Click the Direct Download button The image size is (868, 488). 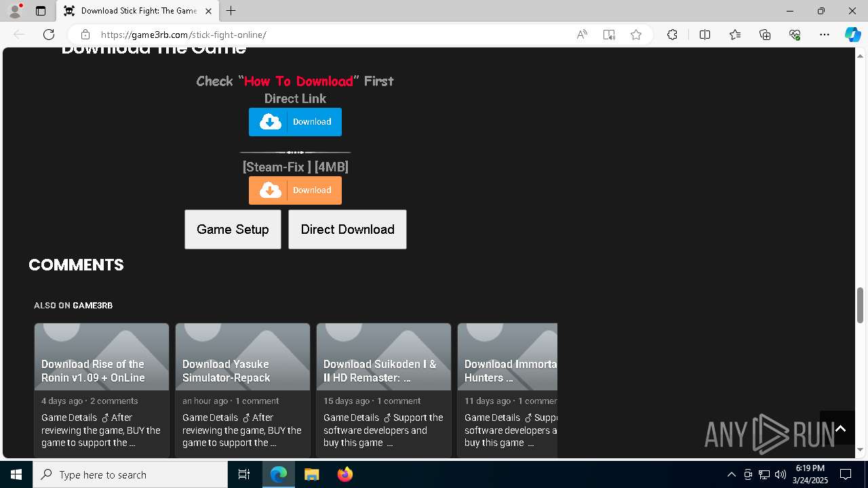click(347, 229)
